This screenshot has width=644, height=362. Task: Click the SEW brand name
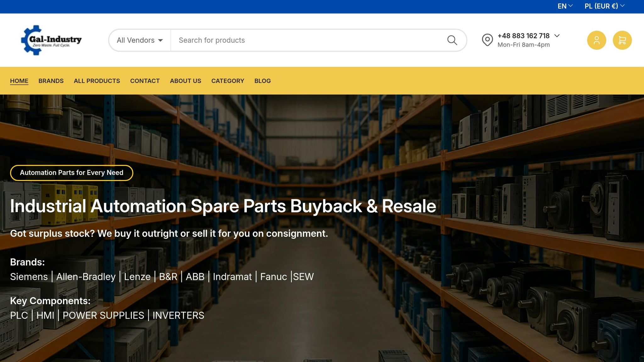click(303, 277)
